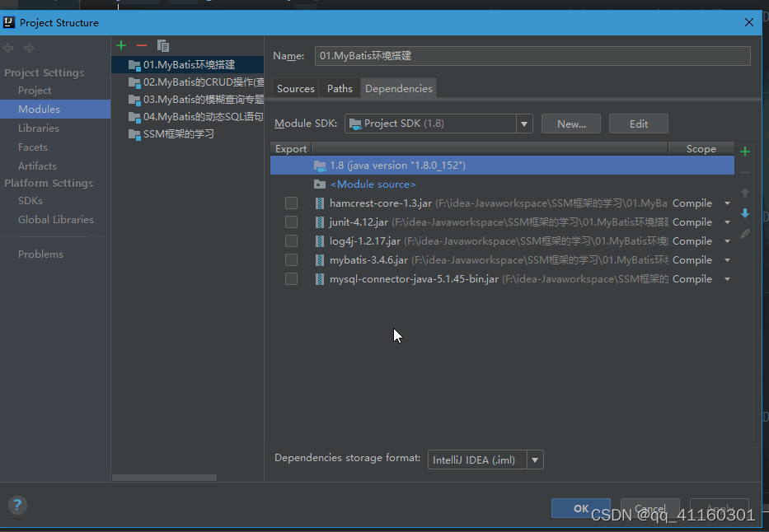
Task: Toggle export for mybatis-3.4.6.jar
Action: coord(291,259)
